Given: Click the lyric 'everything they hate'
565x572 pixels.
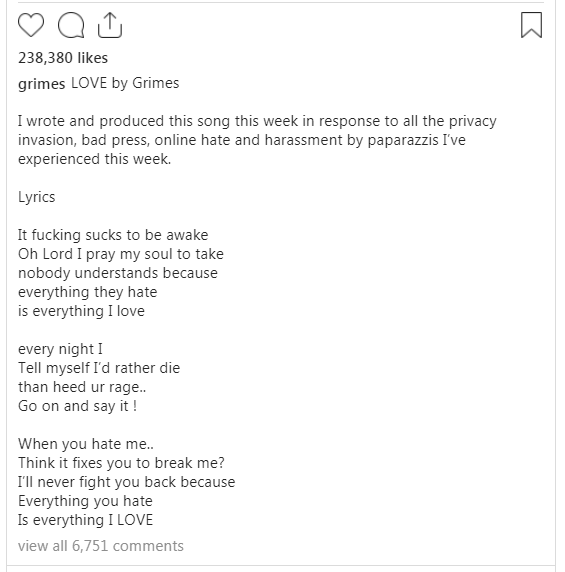Looking at the screenshot, I should [x=88, y=292].
